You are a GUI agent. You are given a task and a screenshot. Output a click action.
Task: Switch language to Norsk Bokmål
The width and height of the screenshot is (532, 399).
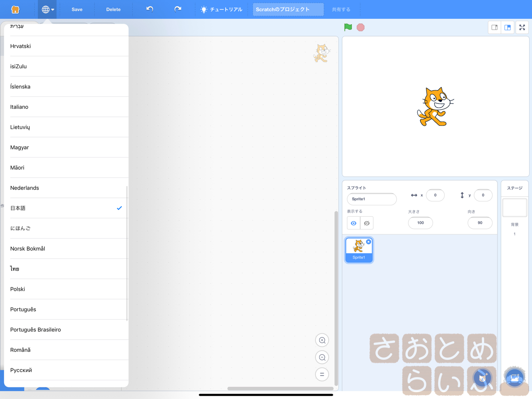point(66,249)
